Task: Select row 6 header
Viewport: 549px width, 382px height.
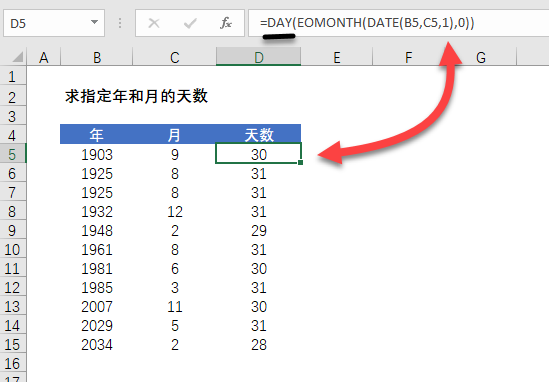Action: [x=12, y=173]
